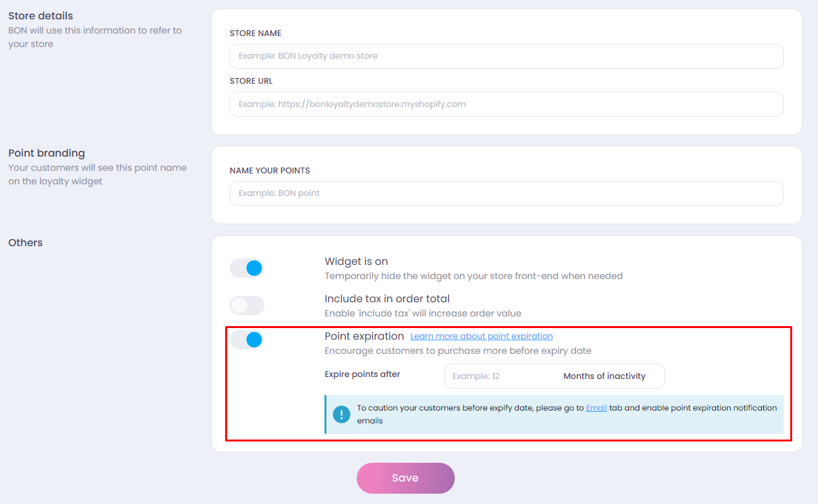This screenshot has width=818, height=504.
Task: Select the Point branding section heading
Action: point(46,153)
